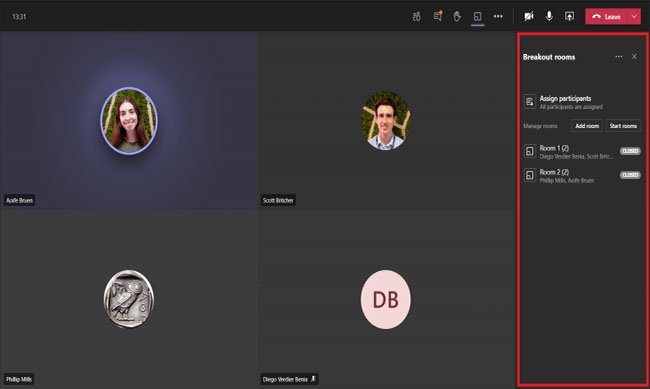
Task: Turn the camera on
Action: (529, 17)
